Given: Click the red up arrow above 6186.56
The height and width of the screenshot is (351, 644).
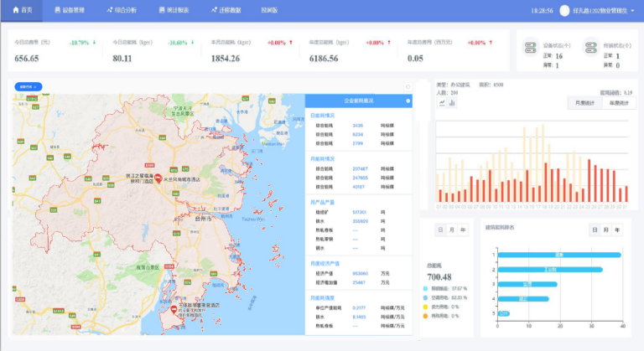Looking at the screenshot, I should [389, 42].
